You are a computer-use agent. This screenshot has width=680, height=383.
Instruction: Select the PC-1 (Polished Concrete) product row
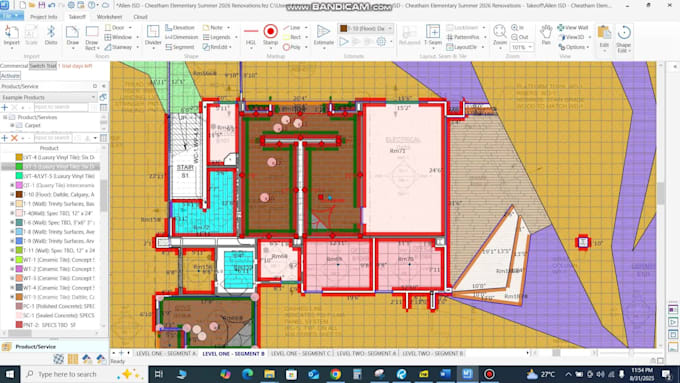coord(55,306)
